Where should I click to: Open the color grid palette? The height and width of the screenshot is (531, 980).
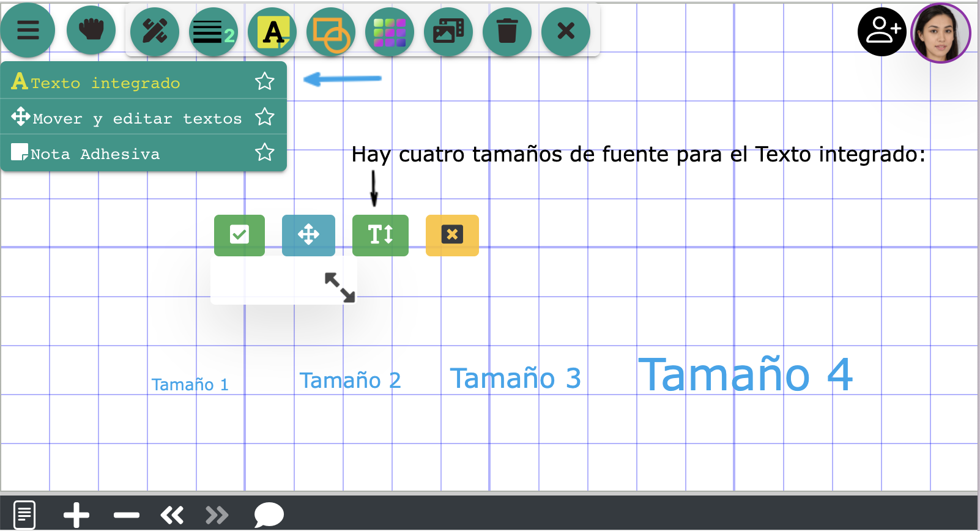click(x=390, y=32)
